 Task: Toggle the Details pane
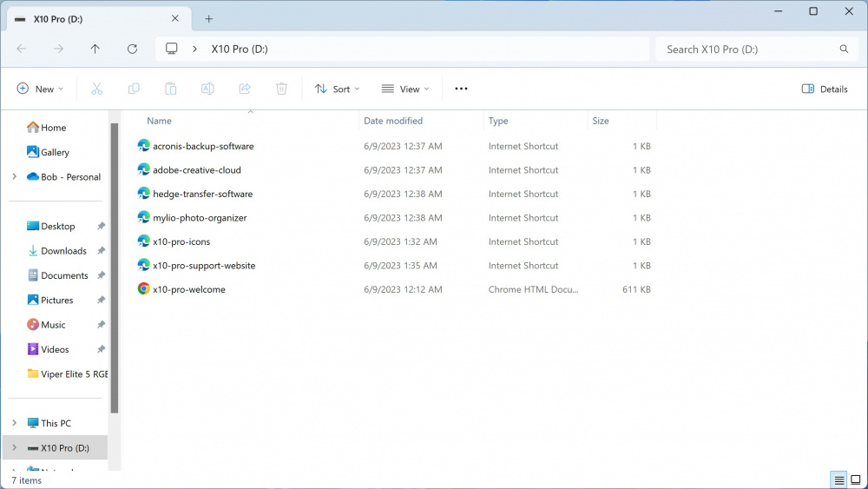click(825, 89)
